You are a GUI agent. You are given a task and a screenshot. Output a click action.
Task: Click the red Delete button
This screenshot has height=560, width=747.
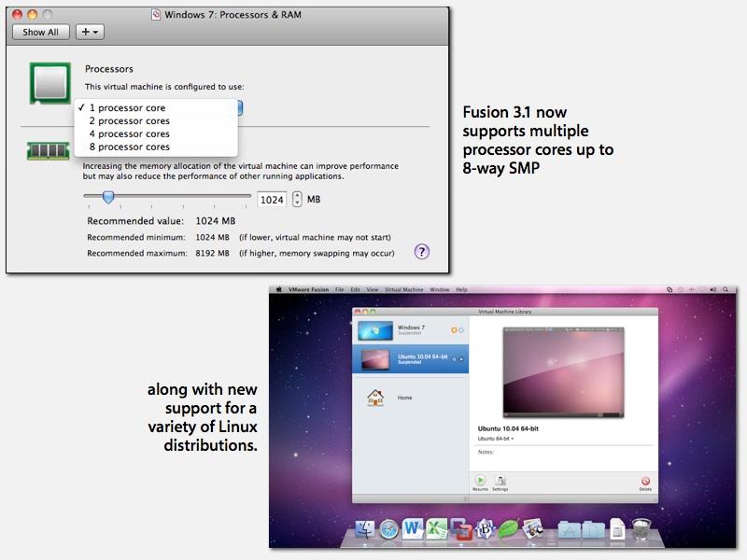(x=645, y=483)
